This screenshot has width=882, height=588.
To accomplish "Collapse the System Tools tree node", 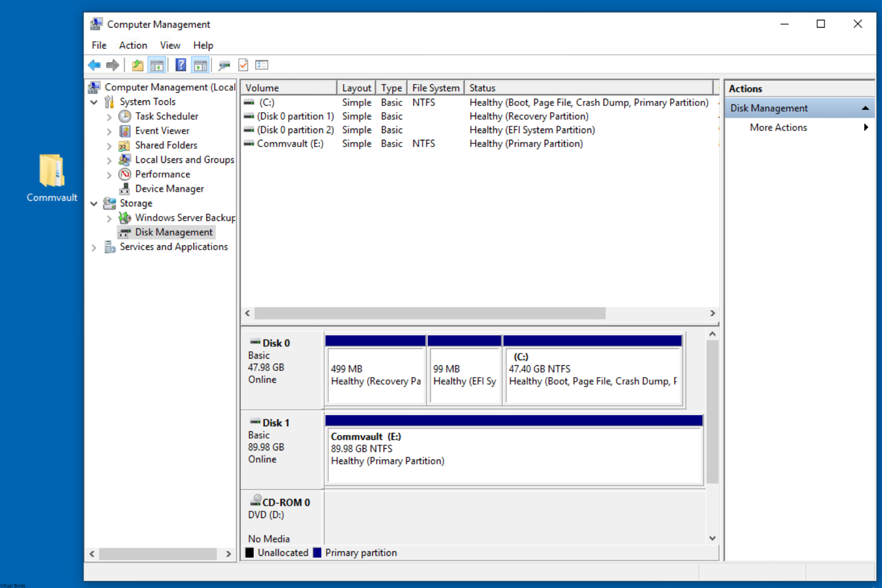I will [94, 101].
